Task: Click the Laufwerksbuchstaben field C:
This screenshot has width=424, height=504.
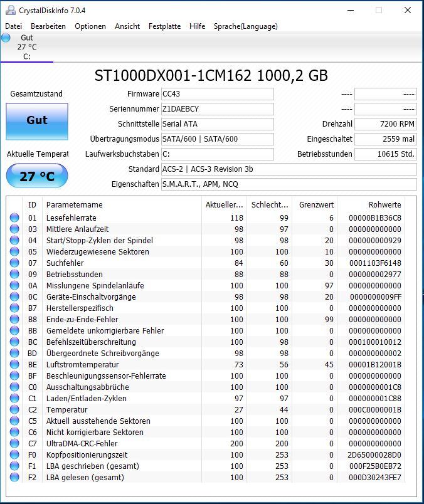Action: pos(218,154)
